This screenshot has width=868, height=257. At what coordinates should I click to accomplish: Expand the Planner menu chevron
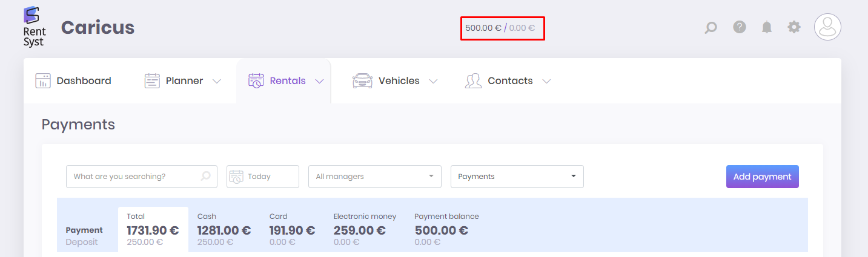coord(217,81)
